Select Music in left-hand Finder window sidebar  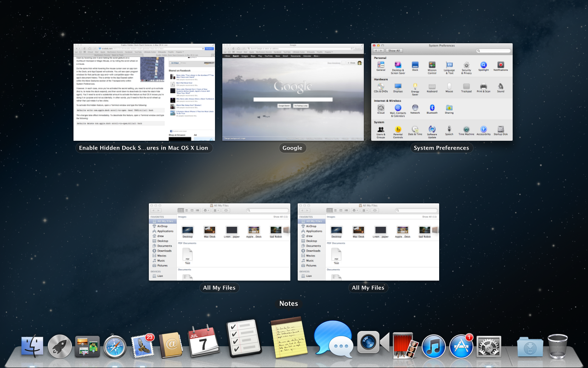163,260
